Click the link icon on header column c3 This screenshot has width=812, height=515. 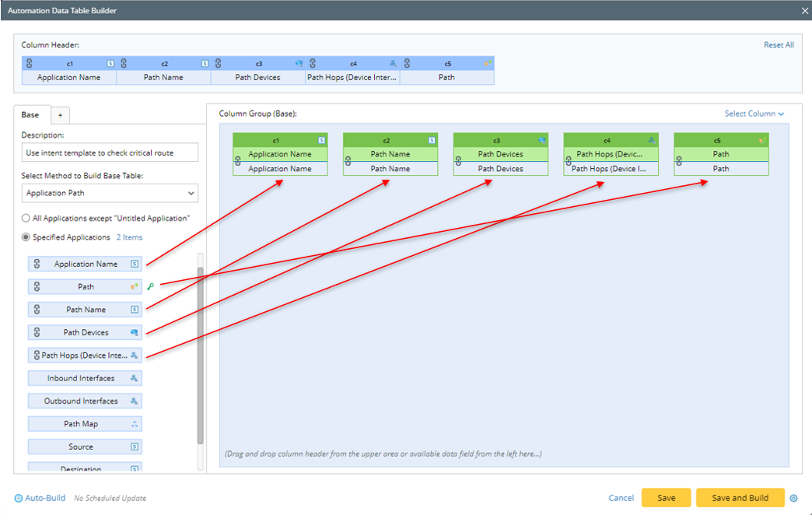point(218,63)
